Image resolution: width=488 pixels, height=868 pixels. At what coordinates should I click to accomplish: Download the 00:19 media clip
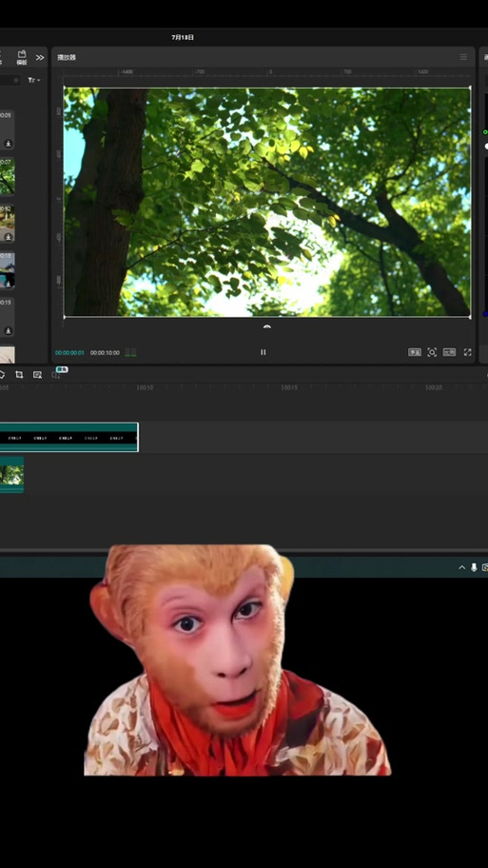click(9, 330)
